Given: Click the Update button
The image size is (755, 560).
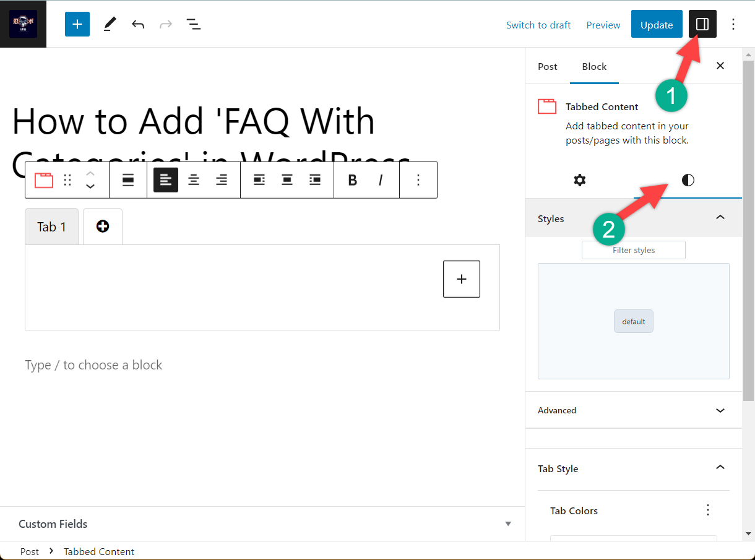Looking at the screenshot, I should (657, 24).
